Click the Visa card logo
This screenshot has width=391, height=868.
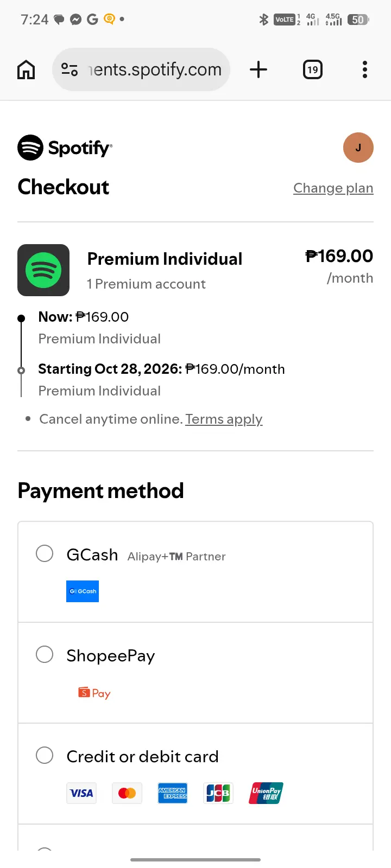pyautogui.click(x=81, y=793)
